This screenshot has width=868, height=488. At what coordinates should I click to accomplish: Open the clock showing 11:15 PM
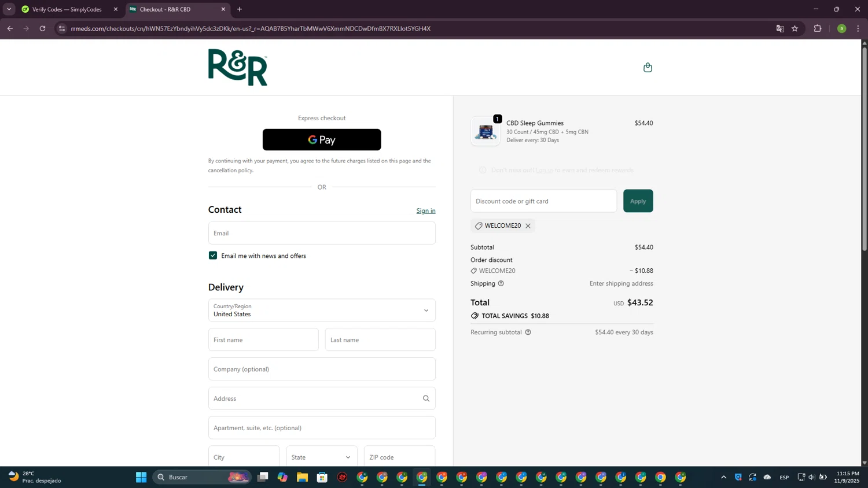pos(847,477)
